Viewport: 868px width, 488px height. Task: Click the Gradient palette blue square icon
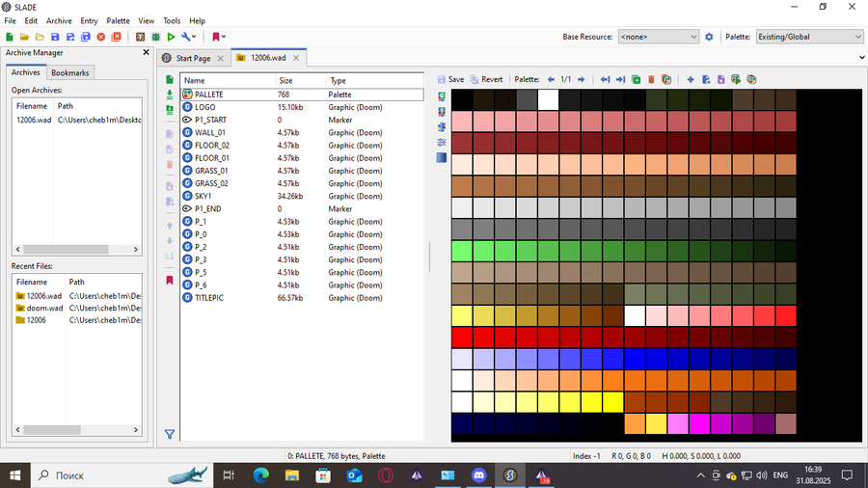pyautogui.click(x=441, y=158)
